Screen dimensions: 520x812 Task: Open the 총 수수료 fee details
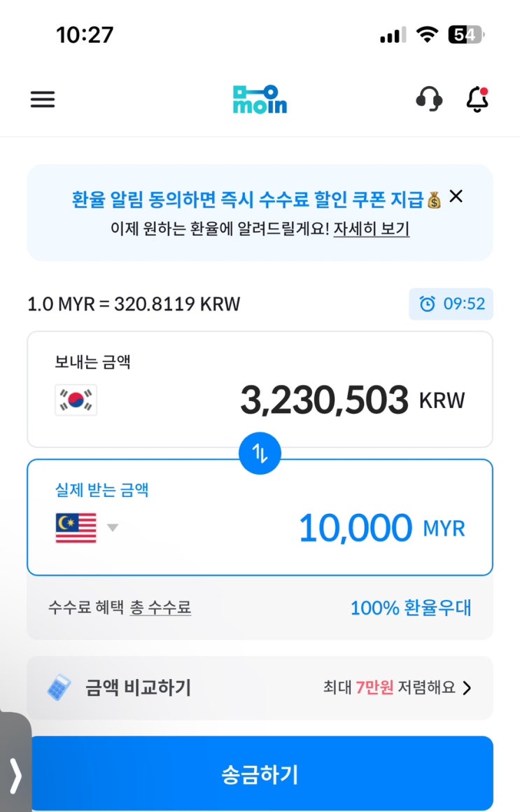[160, 608]
